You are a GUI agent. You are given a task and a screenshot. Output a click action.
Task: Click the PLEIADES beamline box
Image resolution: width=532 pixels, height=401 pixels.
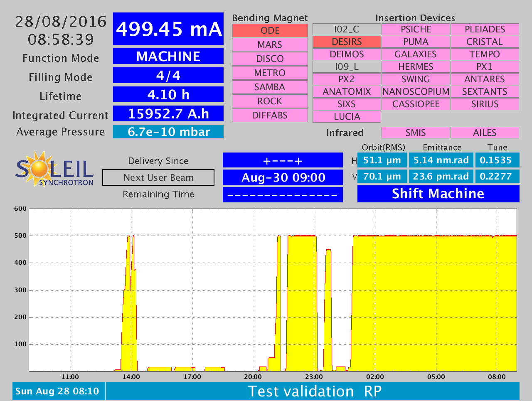tap(485, 30)
